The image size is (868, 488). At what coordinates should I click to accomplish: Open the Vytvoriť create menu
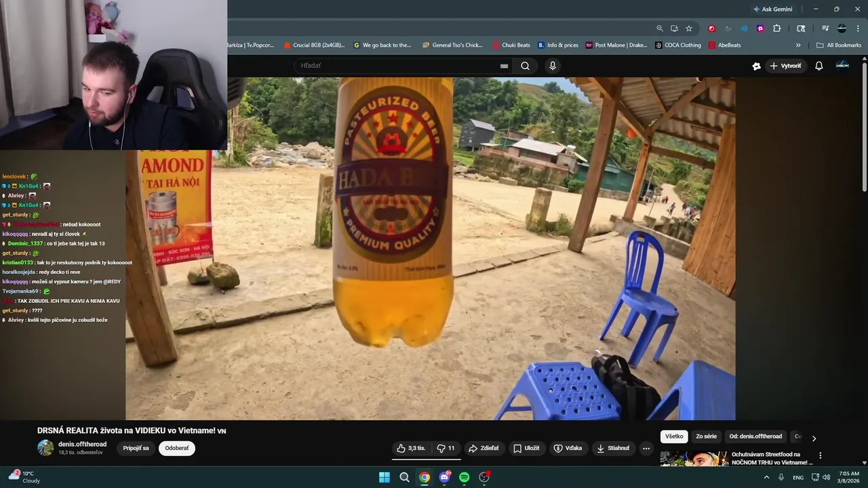click(785, 66)
